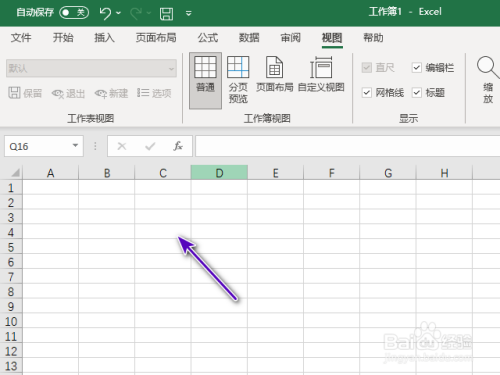Click the Insert Function fx icon
500x375 pixels.
[x=178, y=146]
